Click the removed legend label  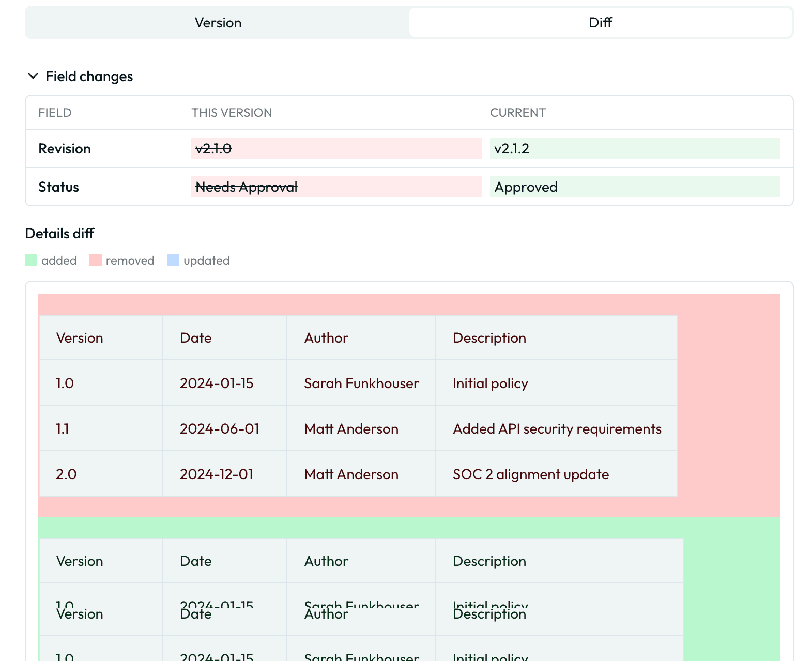(x=130, y=260)
